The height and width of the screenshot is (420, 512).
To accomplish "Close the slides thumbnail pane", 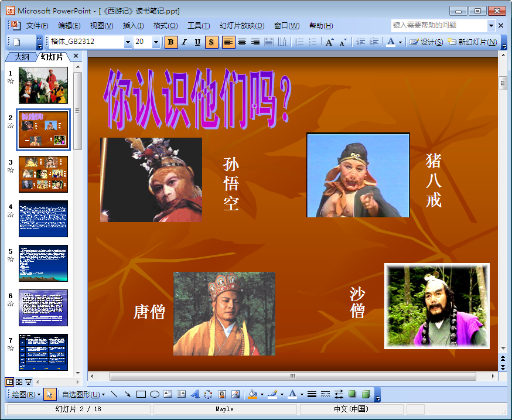I will coord(76,56).
